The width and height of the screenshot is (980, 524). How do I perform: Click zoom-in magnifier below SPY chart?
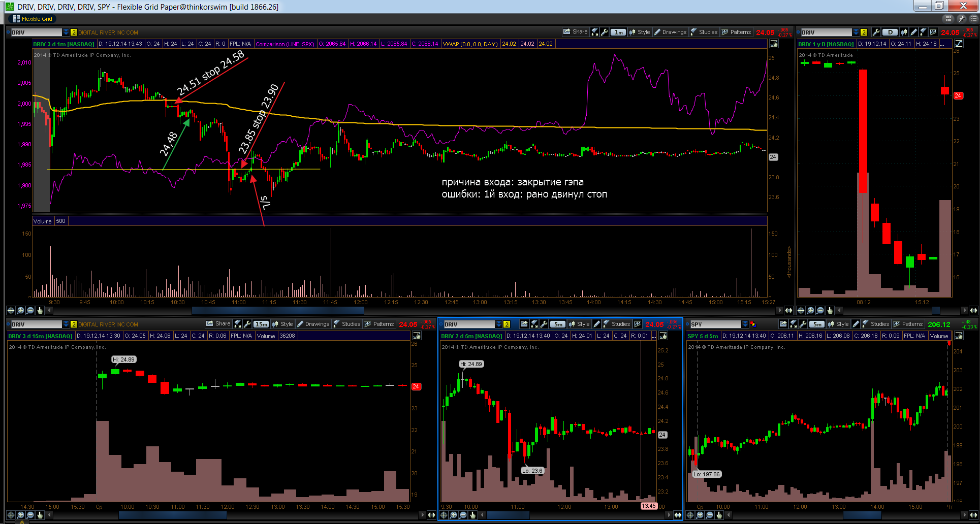tap(700, 515)
